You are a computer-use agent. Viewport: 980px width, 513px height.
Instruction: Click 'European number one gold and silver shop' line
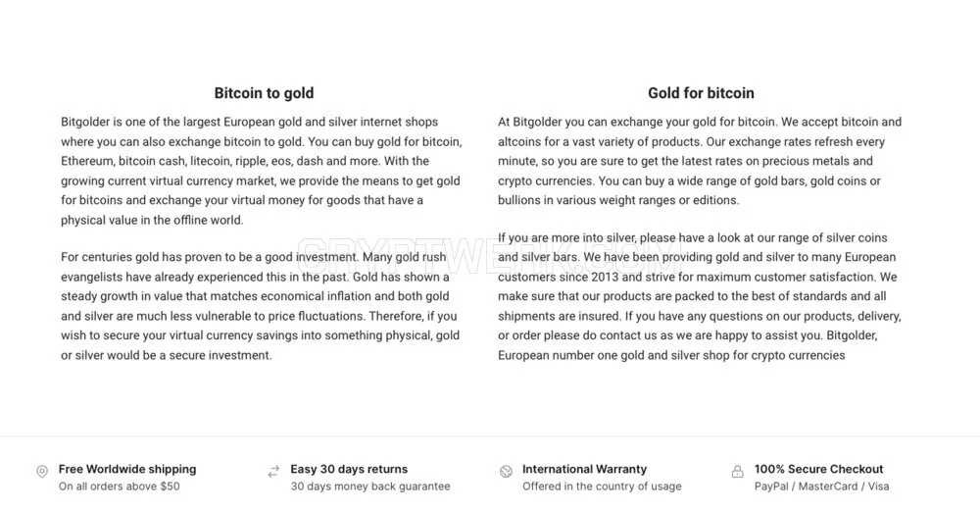coord(671,355)
